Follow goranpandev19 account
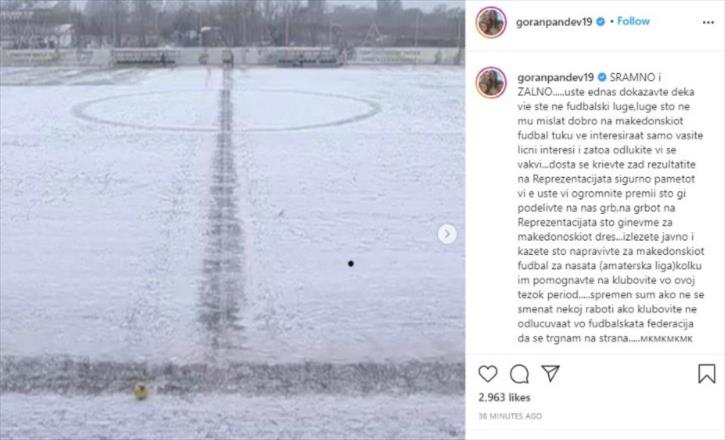 633,21
